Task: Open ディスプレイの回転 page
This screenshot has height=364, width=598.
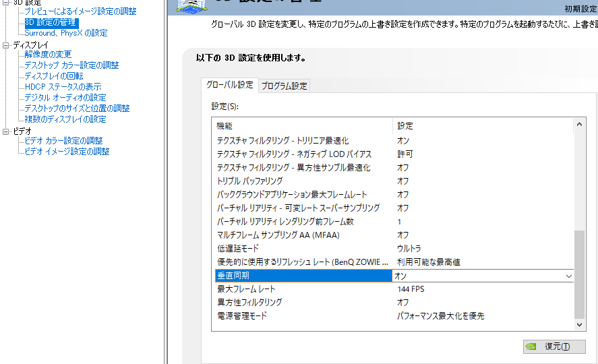Action: tap(54, 76)
